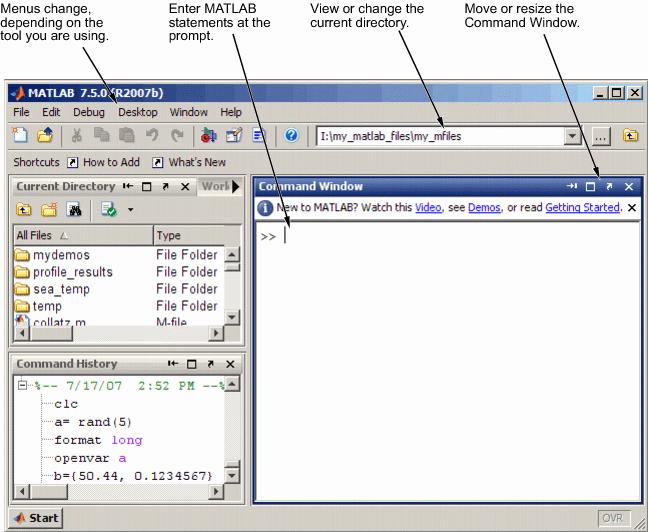Open the Video link in info bar
Viewport: 649px width, 532px height.
pos(428,207)
